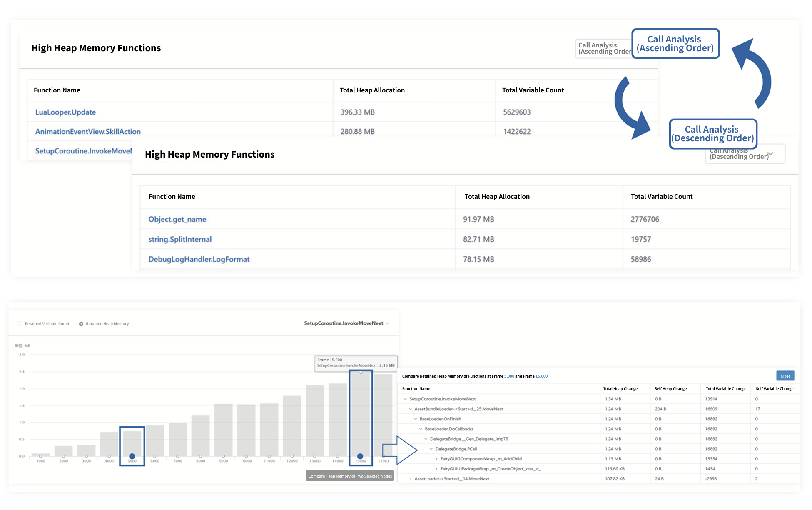
Task: Close the heap memory comparison panel
Action: [785, 376]
